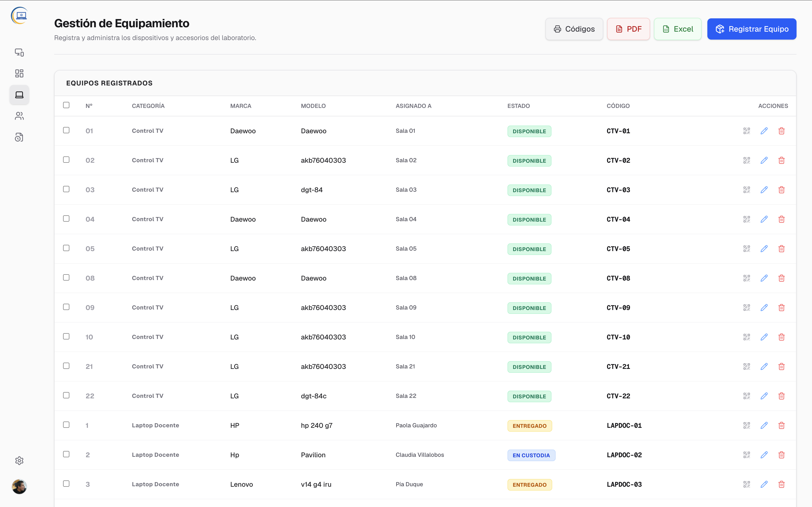Open the users section in sidebar
This screenshot has width=812, height=507.
(x=19, y=116)
